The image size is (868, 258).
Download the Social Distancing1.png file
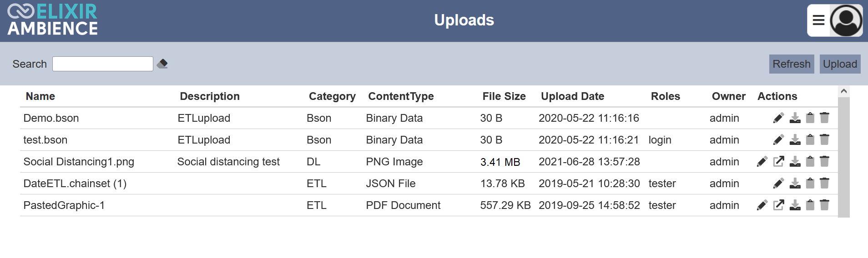[795, 162]
